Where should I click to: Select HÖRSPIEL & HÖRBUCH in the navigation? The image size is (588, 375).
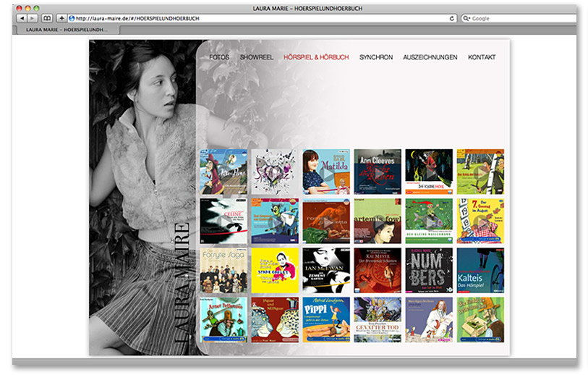pyautogui.click(x=316, y=57)
